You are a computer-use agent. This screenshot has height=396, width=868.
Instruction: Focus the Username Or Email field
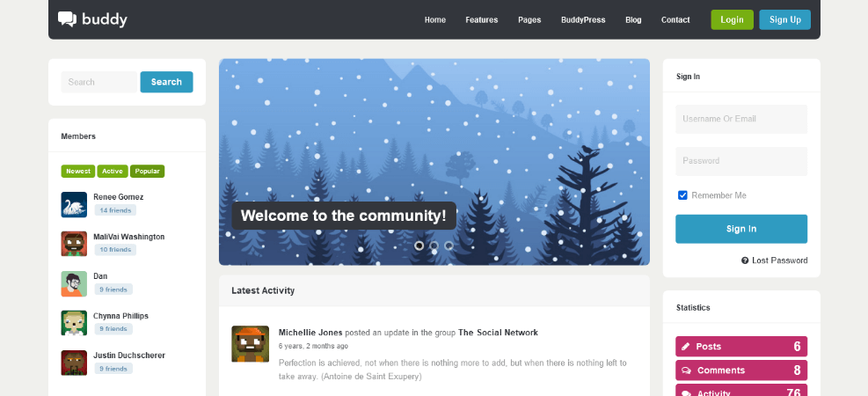(x=741, y=119)
